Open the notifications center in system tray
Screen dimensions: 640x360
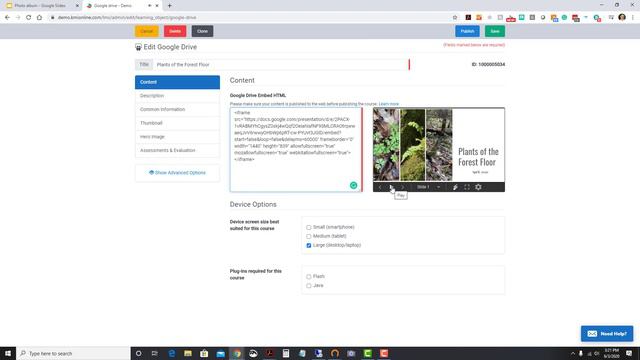click(629, 353)
